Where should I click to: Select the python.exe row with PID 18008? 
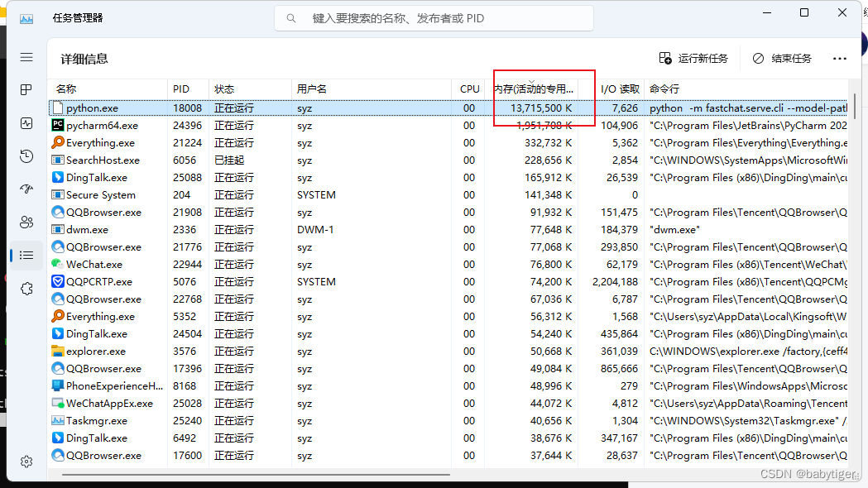coord(448,108)
